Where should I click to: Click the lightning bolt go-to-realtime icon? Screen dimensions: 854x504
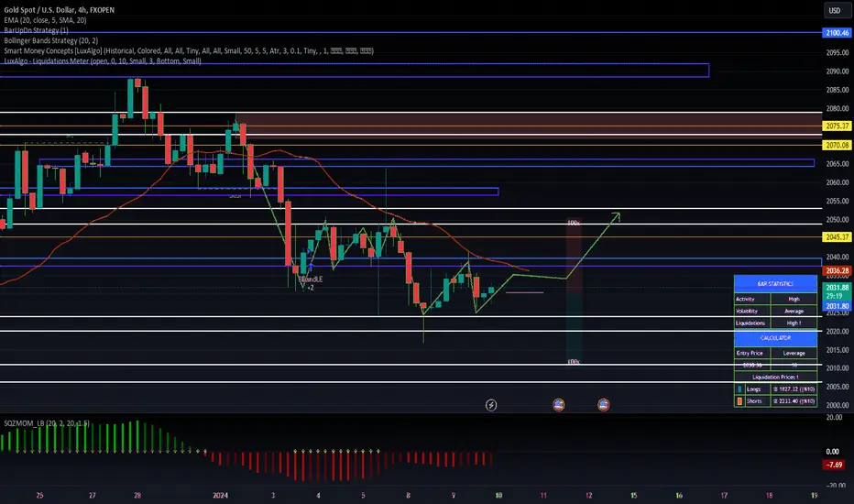491,405
